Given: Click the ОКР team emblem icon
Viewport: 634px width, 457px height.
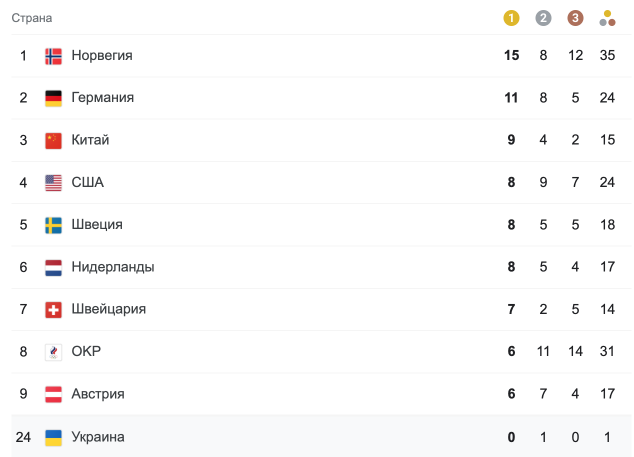Looking at the screenshot, I should point(54,352).
